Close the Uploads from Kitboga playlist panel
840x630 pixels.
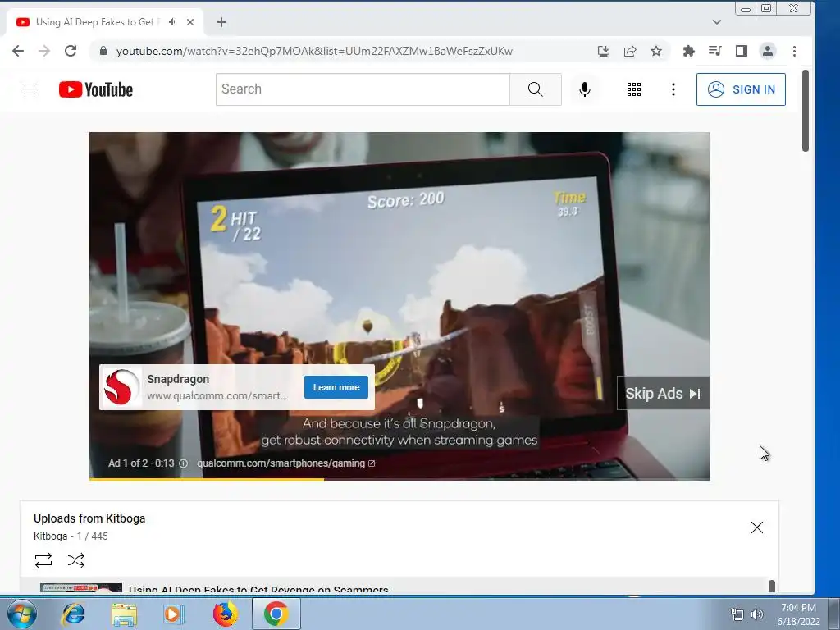coord(756,527)
